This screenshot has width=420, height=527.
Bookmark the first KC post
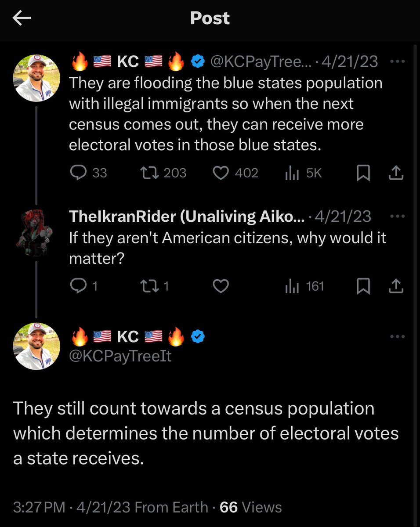coord(363,173)
